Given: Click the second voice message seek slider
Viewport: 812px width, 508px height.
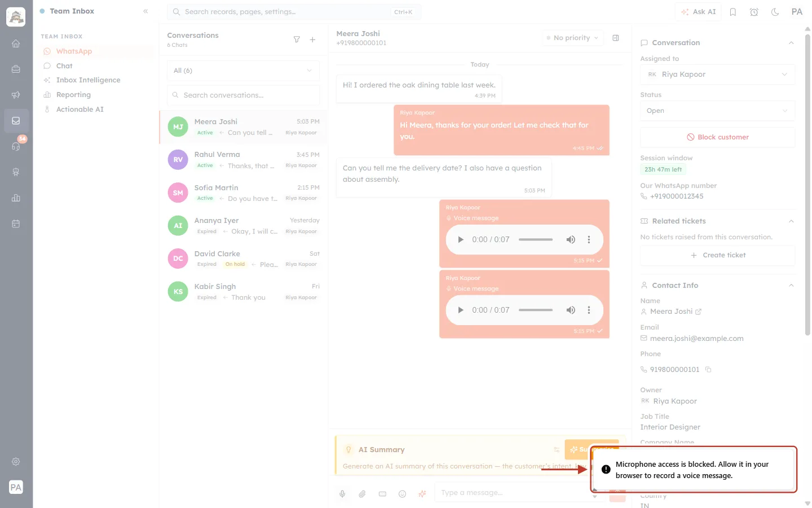Looking at the screenshot, I should click(536, 310).
